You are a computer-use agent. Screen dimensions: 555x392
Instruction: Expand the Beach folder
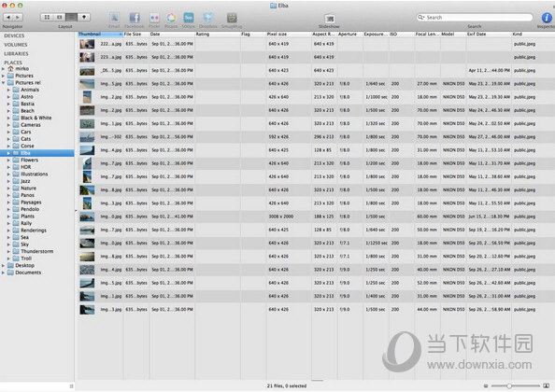point(8,111)
